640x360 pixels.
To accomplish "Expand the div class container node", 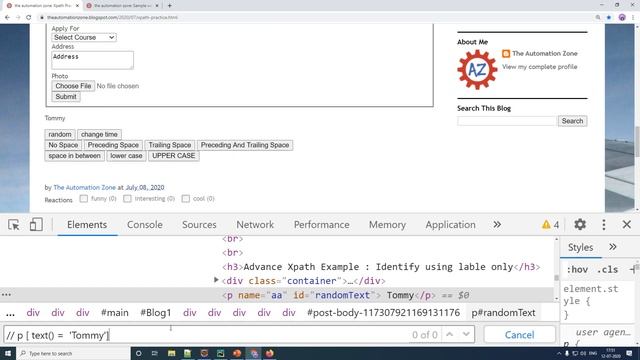I will [216, 280].
